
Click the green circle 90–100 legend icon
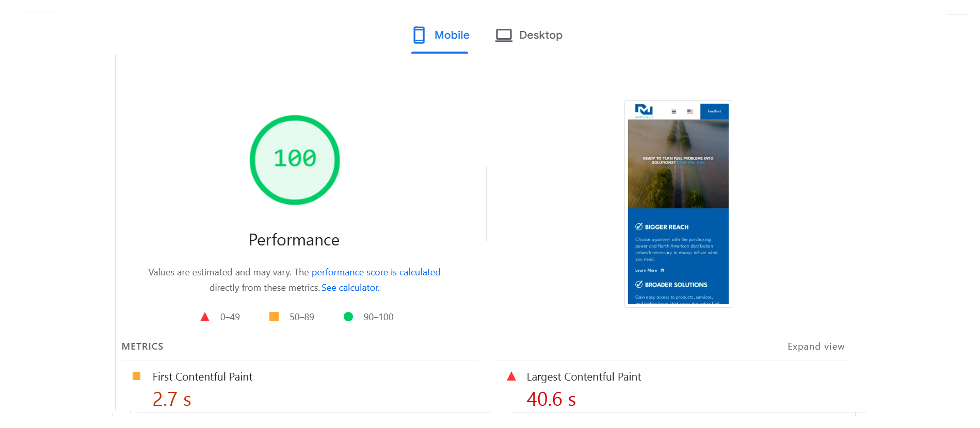click(348, 317)
